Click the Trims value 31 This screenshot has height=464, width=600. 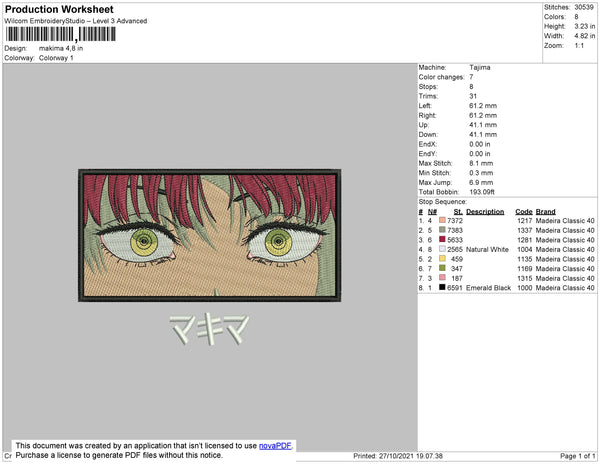tap(473, 96)
